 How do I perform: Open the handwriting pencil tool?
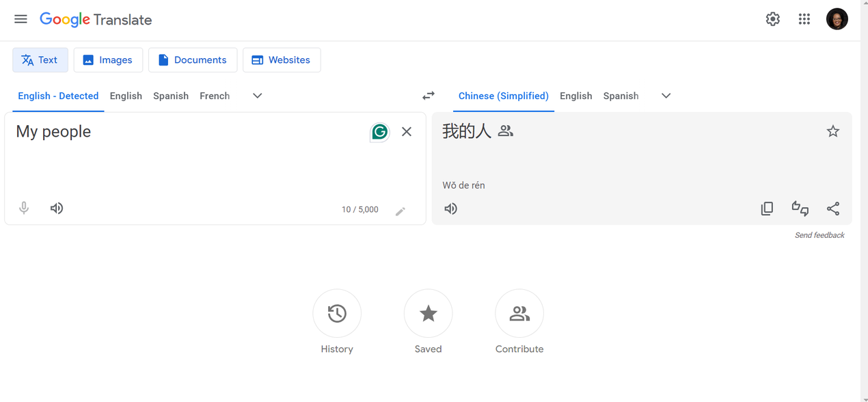[401, 211]
